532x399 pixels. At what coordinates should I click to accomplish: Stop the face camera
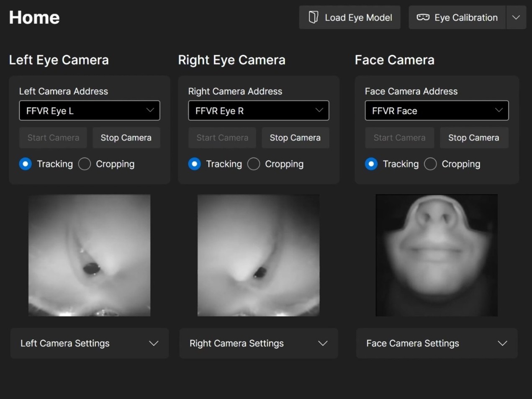(473, 138)
